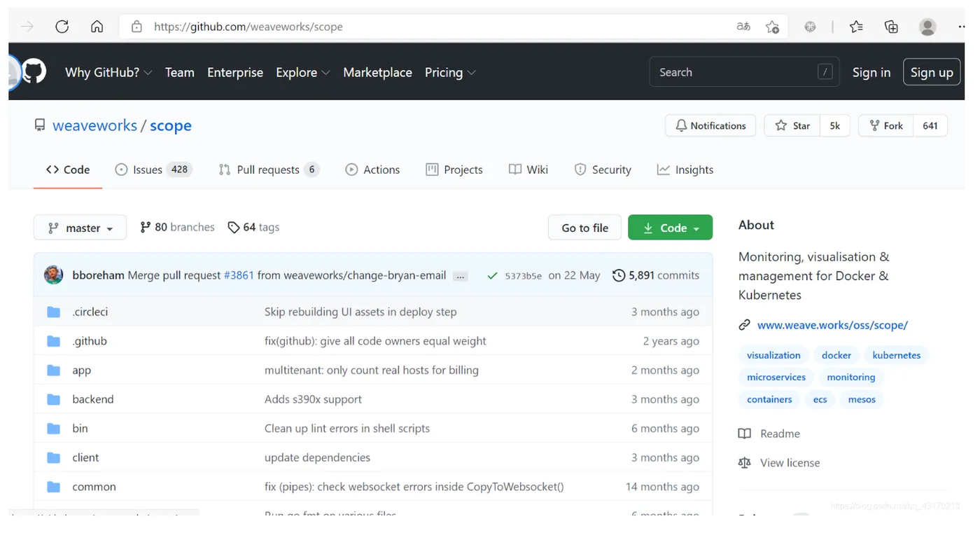The image size is (980, 540).
Task: Open the Marketplace page
Action: 377,72
